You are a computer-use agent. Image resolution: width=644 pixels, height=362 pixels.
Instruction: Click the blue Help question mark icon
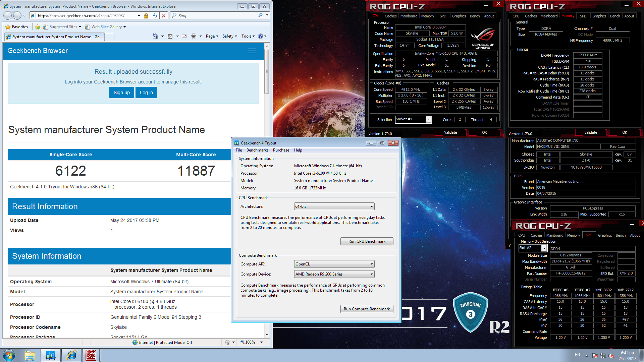(261, 36)
